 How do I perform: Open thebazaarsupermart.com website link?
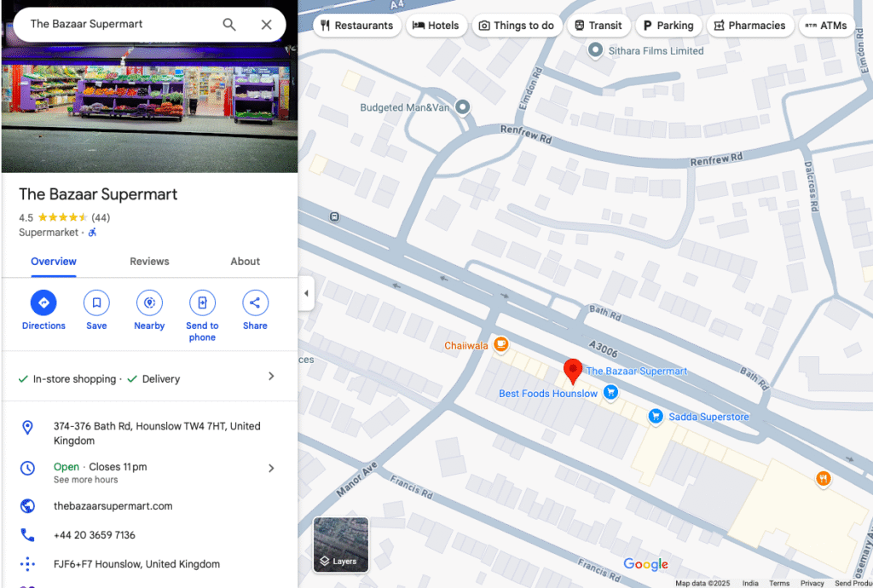[113, 506]
